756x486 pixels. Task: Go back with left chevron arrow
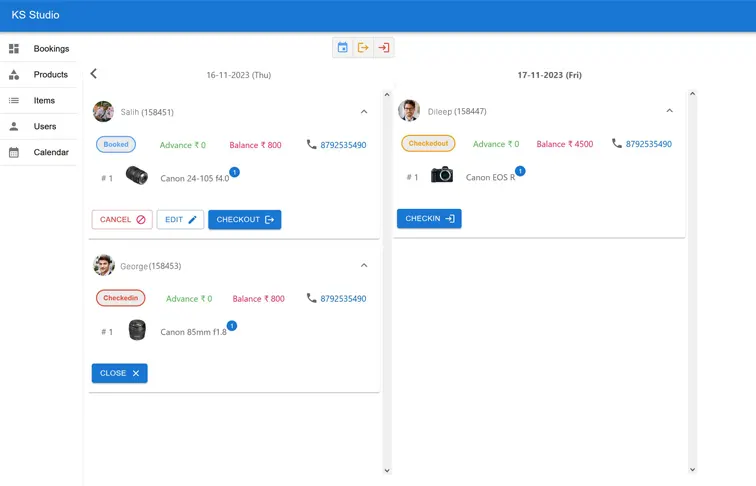point(94,74)
